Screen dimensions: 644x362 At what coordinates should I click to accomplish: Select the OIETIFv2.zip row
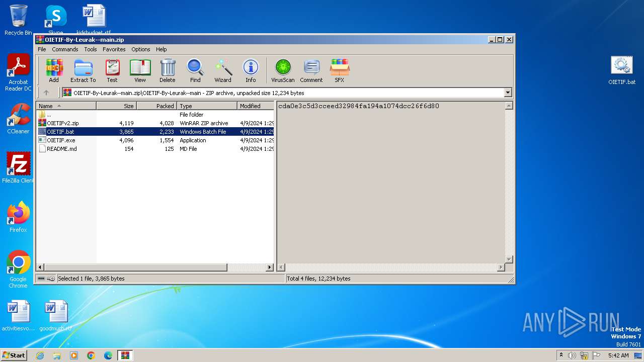[155, 123]
